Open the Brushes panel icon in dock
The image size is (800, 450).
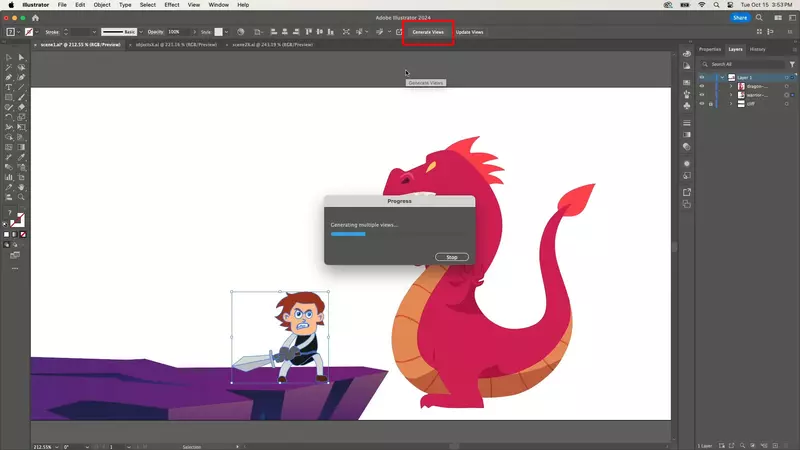pyautogui.click(x=687, y=92)
